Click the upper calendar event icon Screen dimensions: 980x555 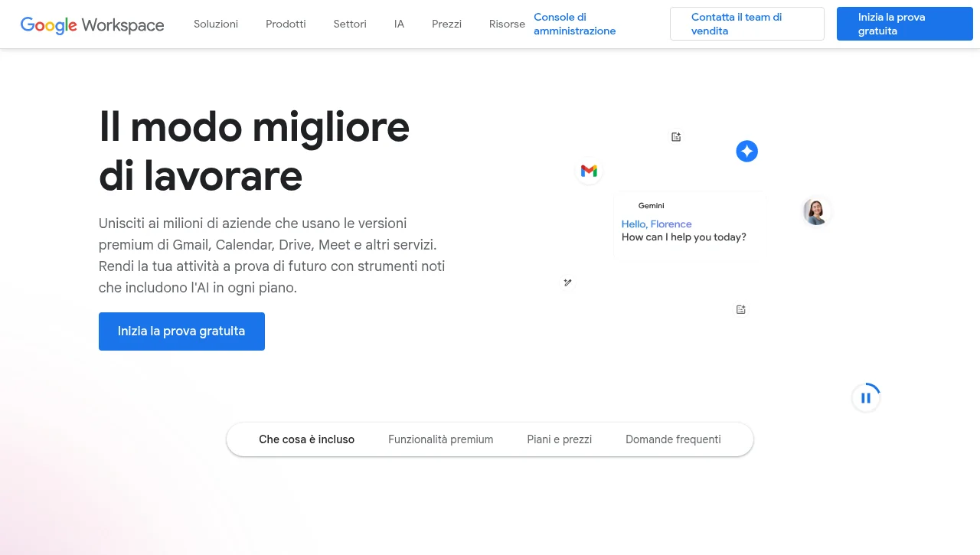point(676,136)
